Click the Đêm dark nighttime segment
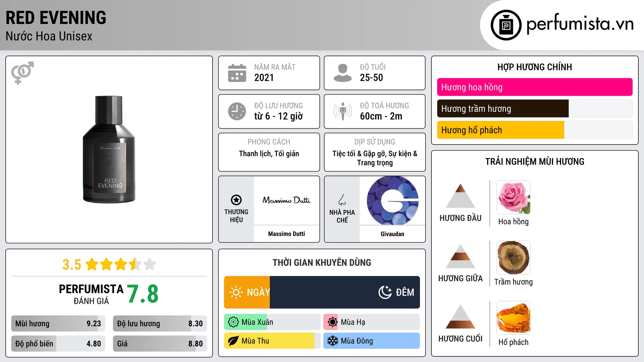The image size is (644, 362). (345, 292)
